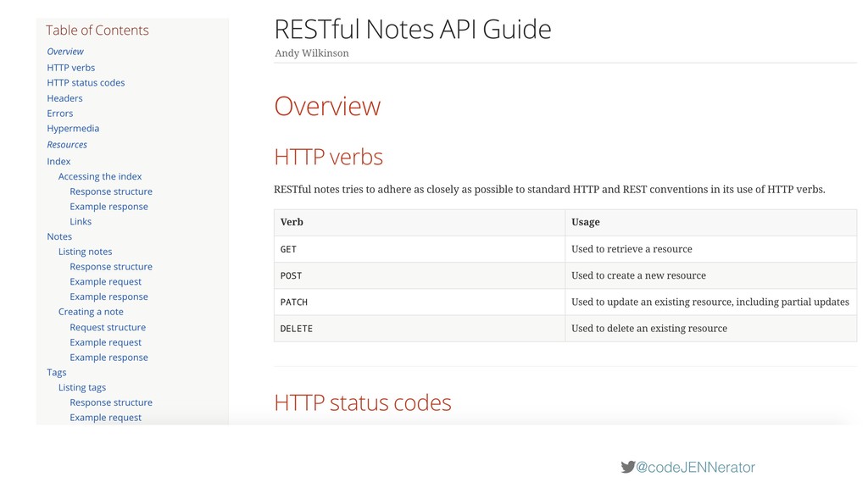This screenshot has width=868, height=488.
Task: Select Listing tags in the contents
Action: [x=82, y=387]
